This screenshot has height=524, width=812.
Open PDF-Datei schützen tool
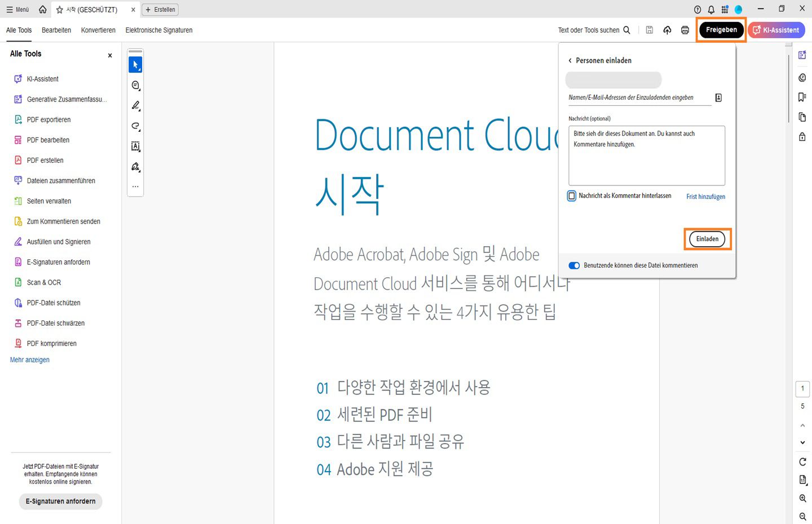[x=47, y=303]
